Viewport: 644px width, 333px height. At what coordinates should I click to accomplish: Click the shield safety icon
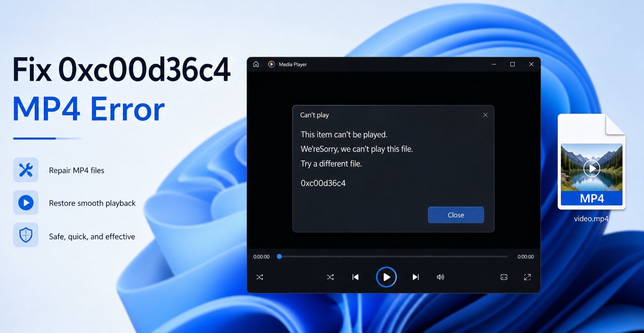pyautogui.click(x=26, y=235)
